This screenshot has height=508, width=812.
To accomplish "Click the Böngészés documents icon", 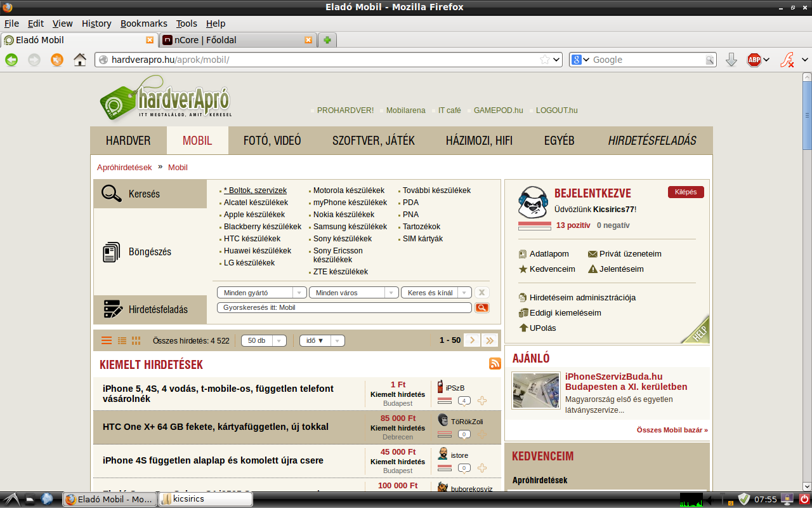I will [x=112, y=252].
